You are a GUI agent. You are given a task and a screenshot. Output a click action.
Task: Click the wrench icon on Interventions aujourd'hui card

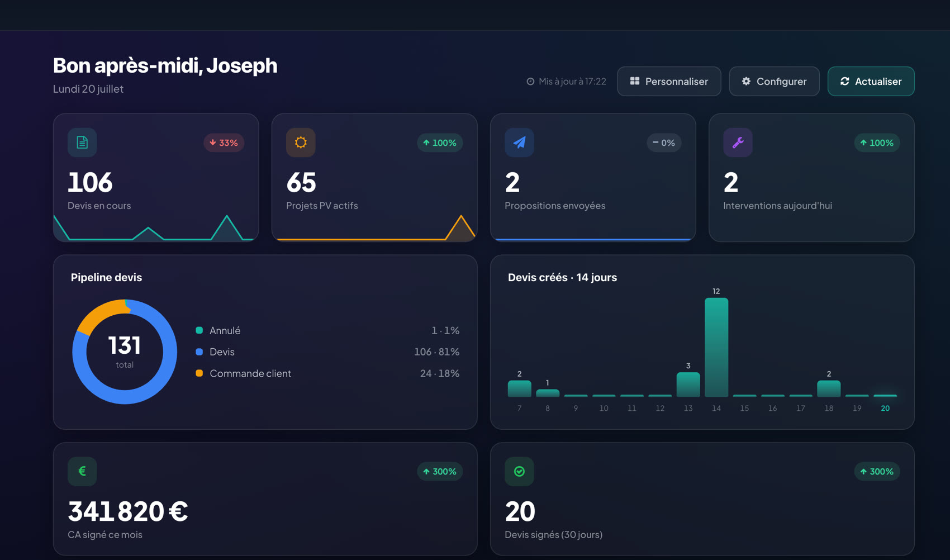pos(738,143)
